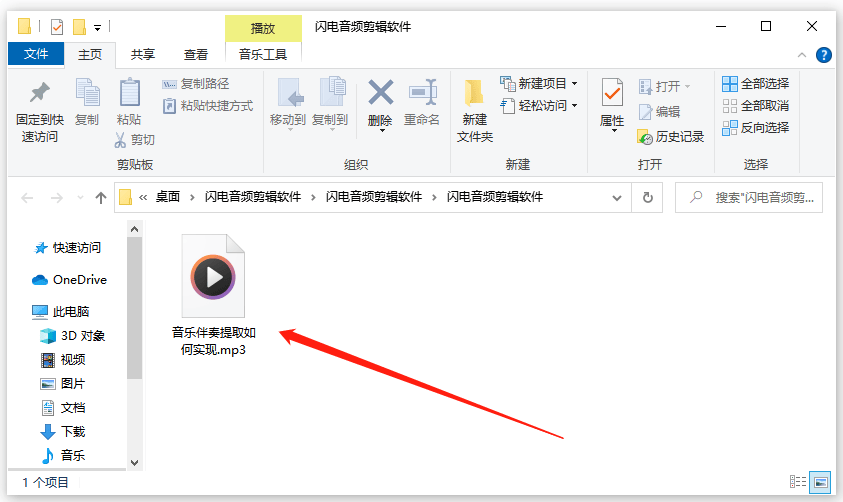Expand the Properties (属性) dropdown arrow

(x=613, y=131)
